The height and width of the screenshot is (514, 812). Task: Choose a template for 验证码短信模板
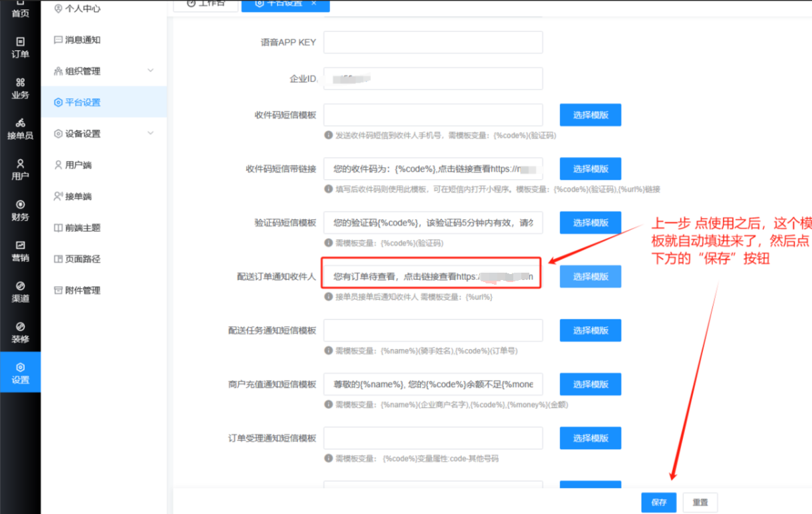(590, 223)
